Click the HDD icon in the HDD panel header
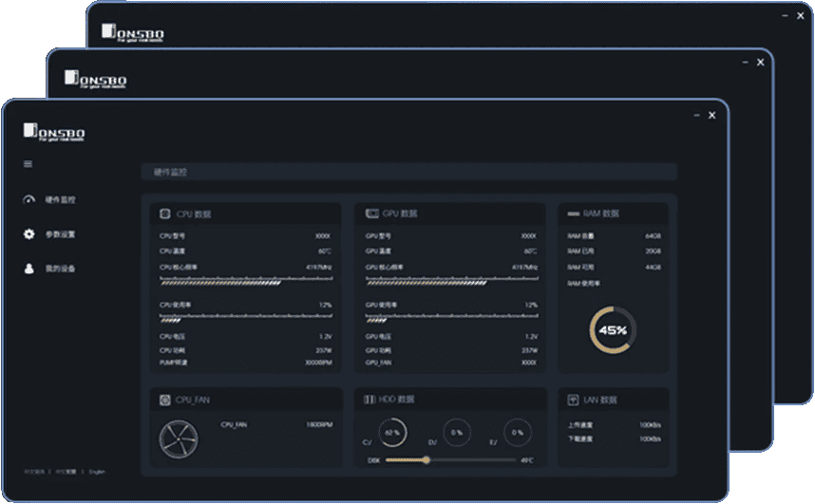Screen dimensions: 815x504 pos(370,400)
